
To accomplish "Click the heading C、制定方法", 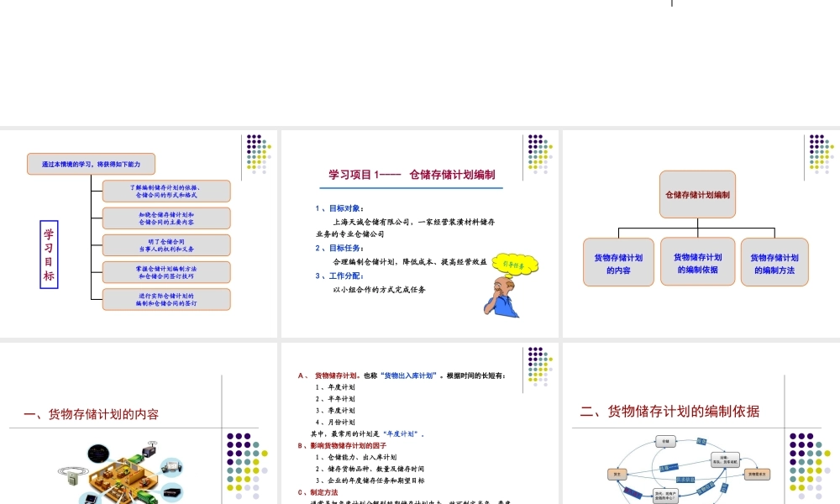I will click(x=318, y=492).
